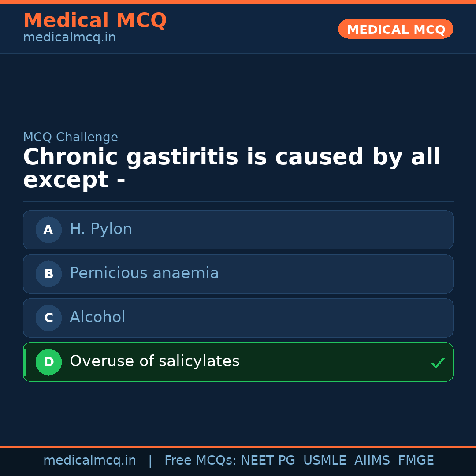Click Free MCQs text in footer
This screenshot has width=476, height=476.
(x=200, y=461)
